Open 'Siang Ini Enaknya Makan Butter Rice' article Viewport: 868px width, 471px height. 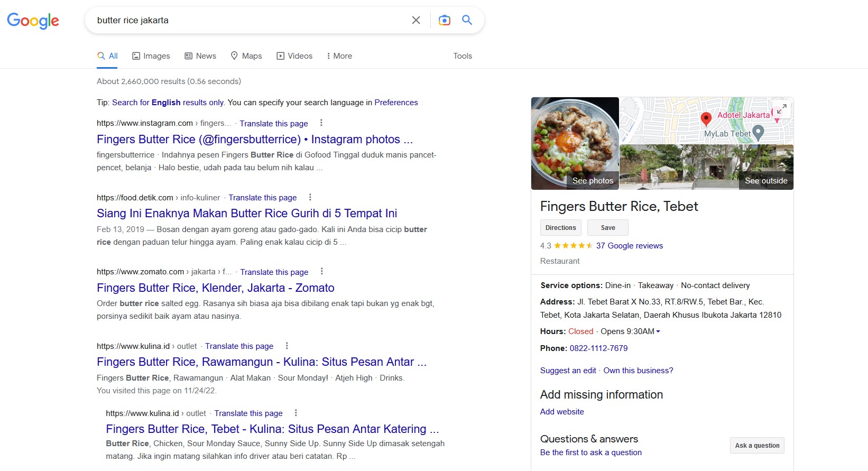point(247,213)
